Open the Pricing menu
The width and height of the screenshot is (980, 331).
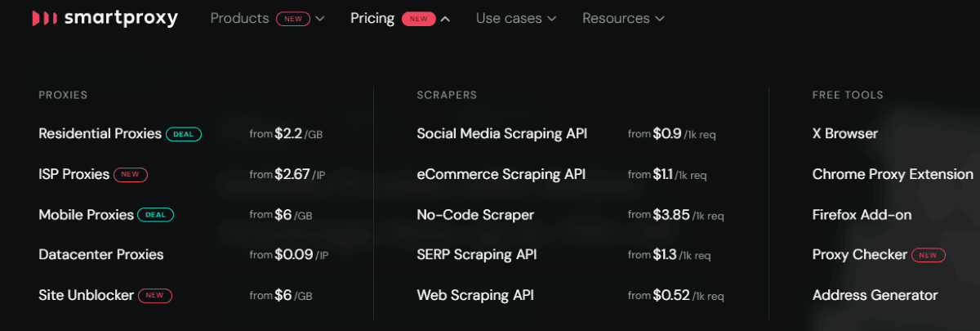372,18
